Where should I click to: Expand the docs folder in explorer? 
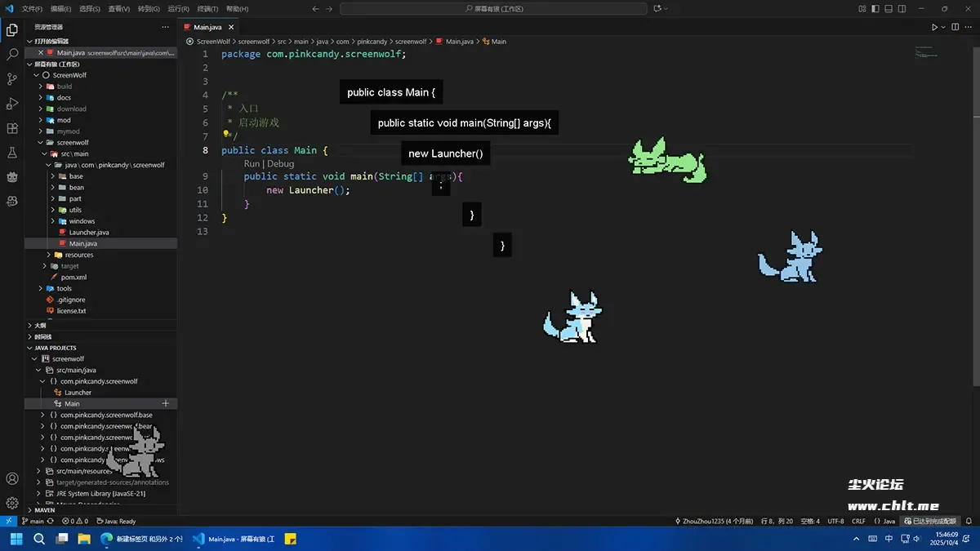(64, 97)
